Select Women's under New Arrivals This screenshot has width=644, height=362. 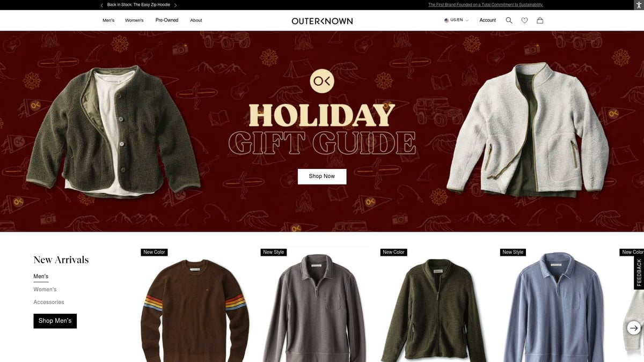45,290
